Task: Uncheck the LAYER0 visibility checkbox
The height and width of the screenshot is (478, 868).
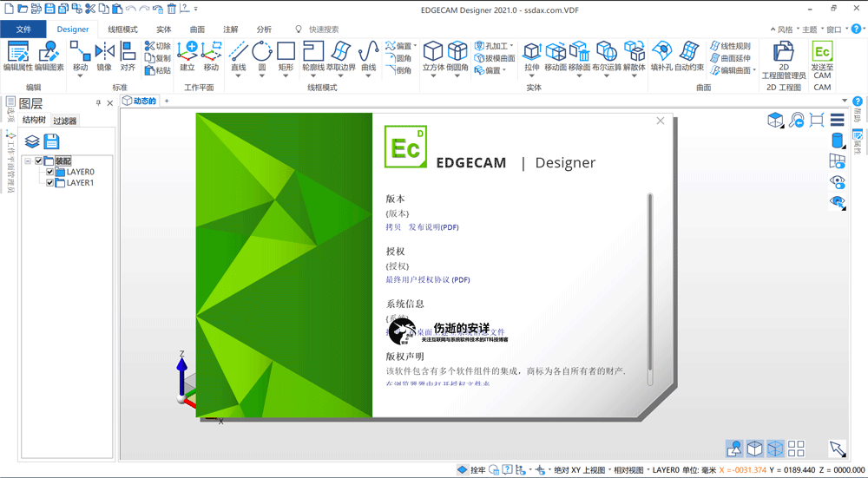Action: tap(49, 172)
